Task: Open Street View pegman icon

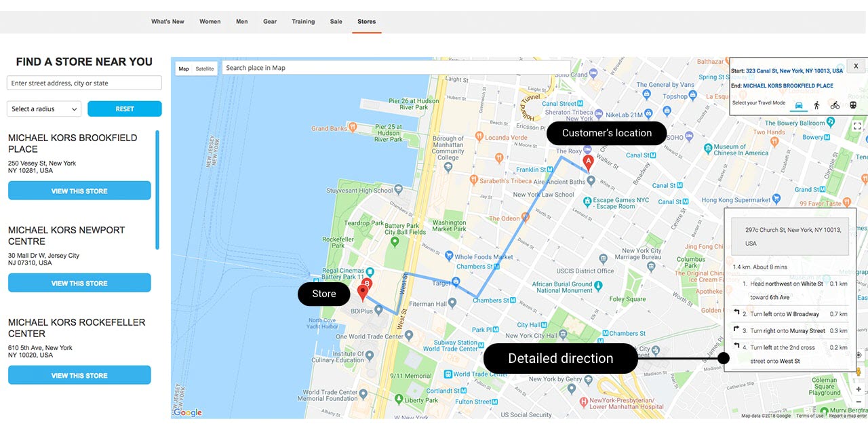Action: [x=859, y=372]
